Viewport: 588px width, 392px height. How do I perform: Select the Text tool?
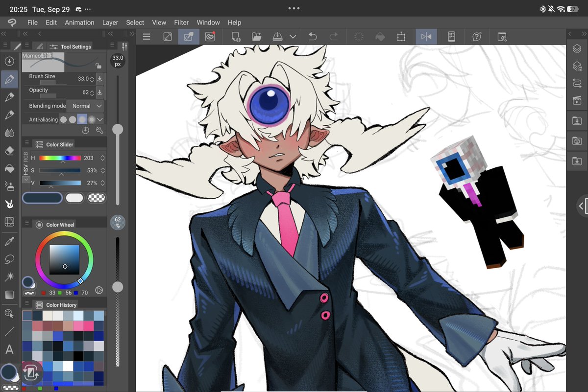coord(9,349)
